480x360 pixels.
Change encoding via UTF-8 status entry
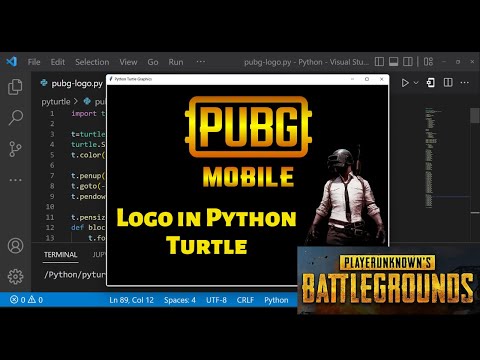point(216,300)
